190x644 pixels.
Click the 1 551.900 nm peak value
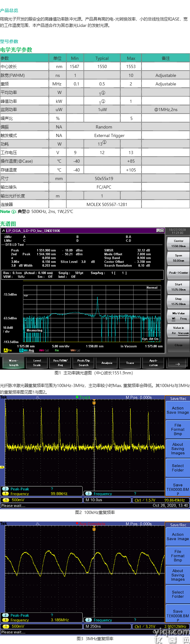pos(46,250)
